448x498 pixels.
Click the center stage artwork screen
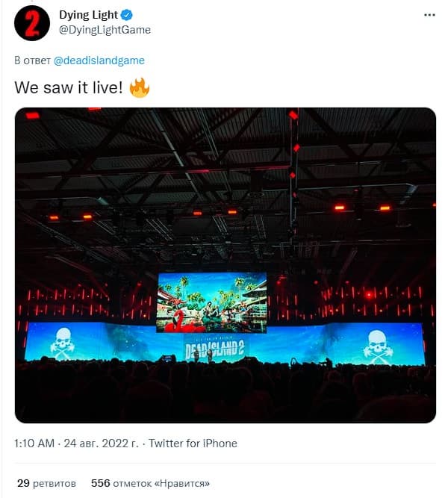(x=212, y=302)
